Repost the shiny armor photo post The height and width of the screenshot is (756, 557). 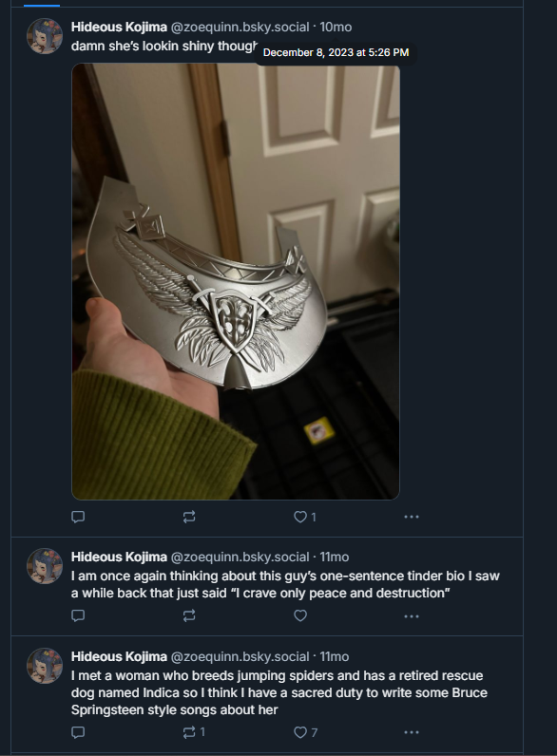[x=189, y=517]
